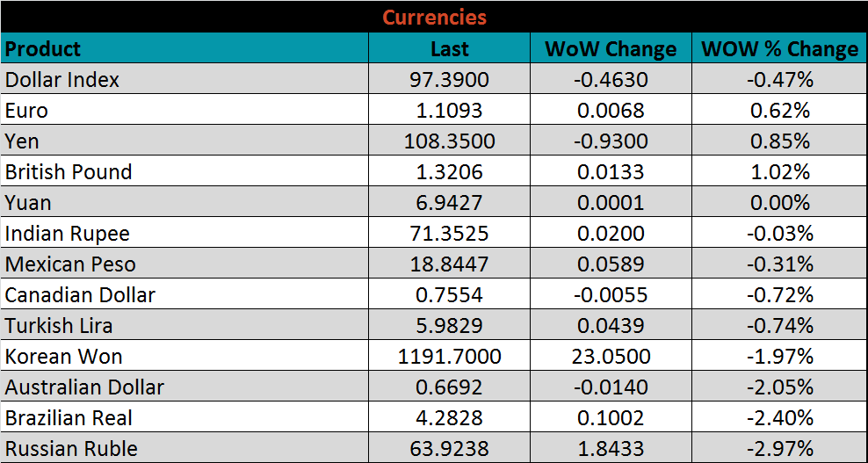Image resolution: width=868 pixels, height=463 pixels.
Task: Click Korean Won last value 1191.7000
Action: (449, 357)
